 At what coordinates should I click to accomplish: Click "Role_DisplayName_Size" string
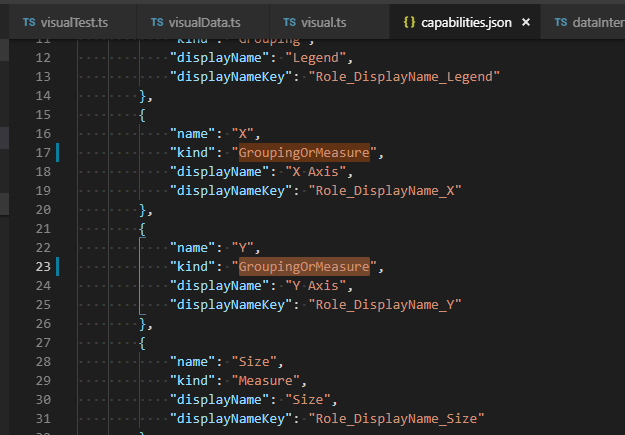point(396,419)
